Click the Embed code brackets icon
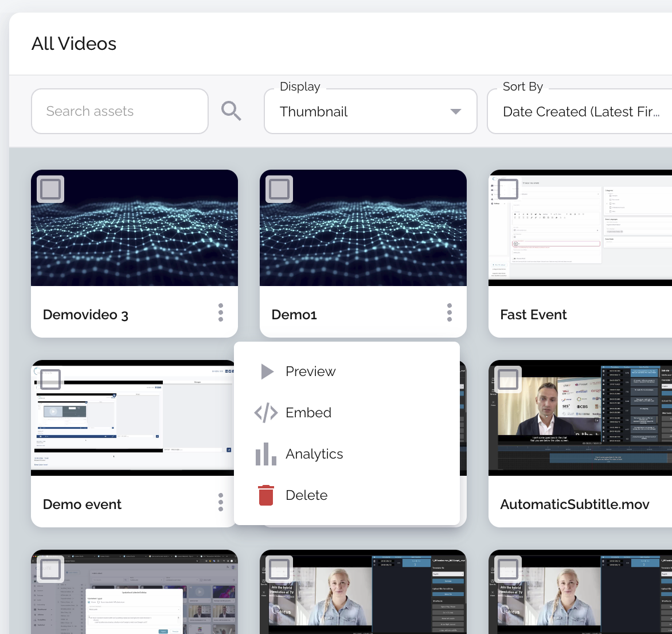672x634 pixels. tap(266, 413)
